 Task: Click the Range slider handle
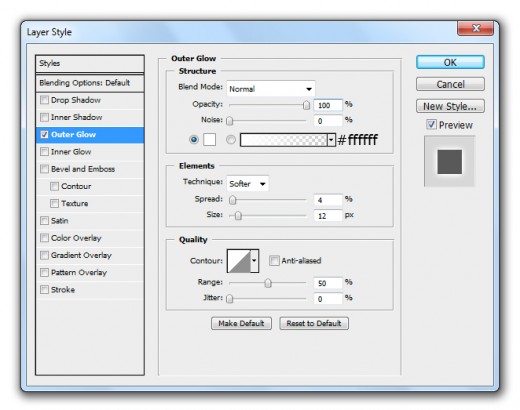coord(268,283)
